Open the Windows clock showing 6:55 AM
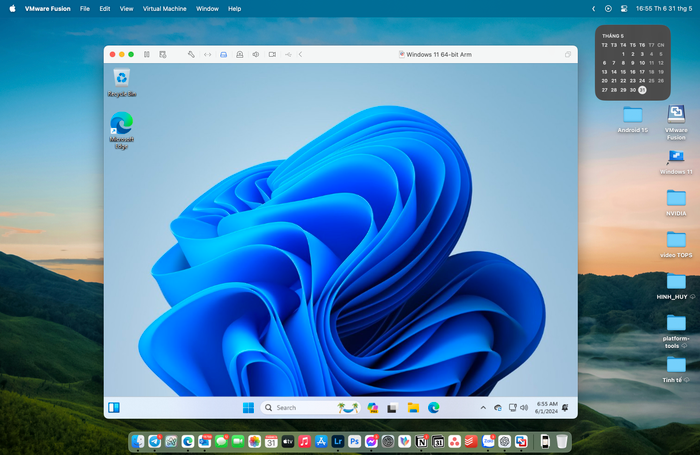 tap(546, 407)
